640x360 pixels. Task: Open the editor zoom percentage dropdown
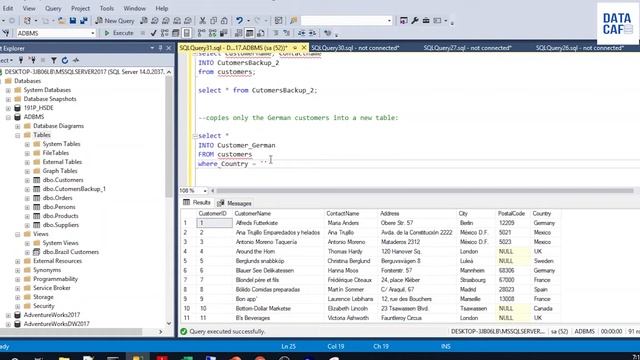[205, 191]
